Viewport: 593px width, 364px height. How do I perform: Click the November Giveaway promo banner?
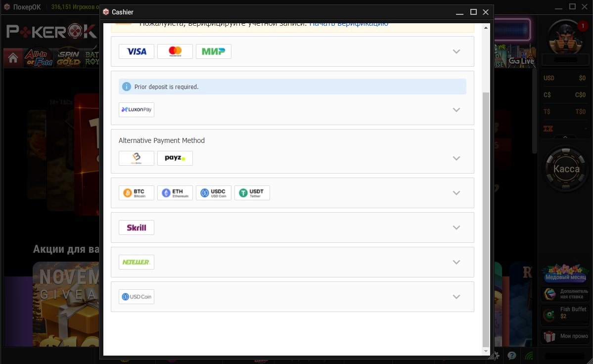(x=66, y=304)
